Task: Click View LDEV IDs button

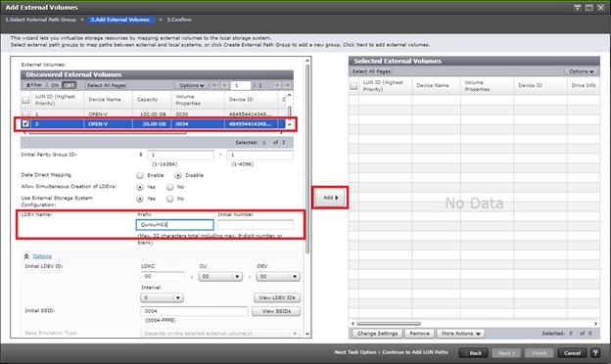Action: (277, 297)
